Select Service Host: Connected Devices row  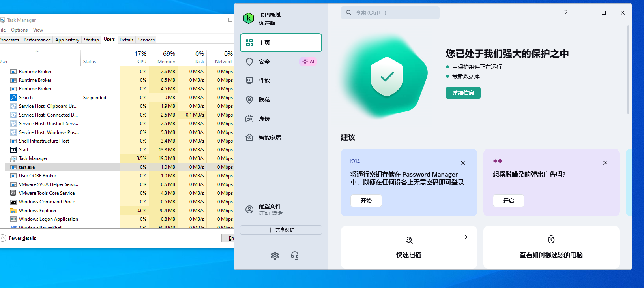tap(119, 115)
